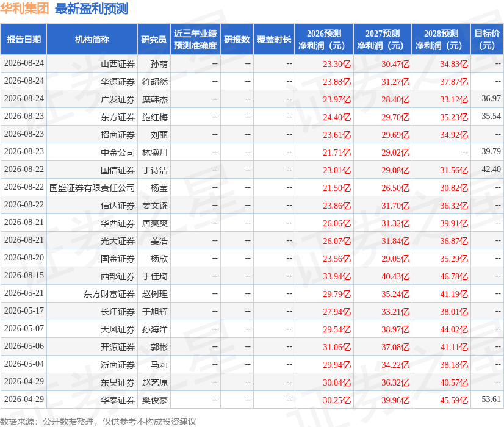504x427 pixels.
Task: Click the 华利集团 title link
Action: coord(24,9)
